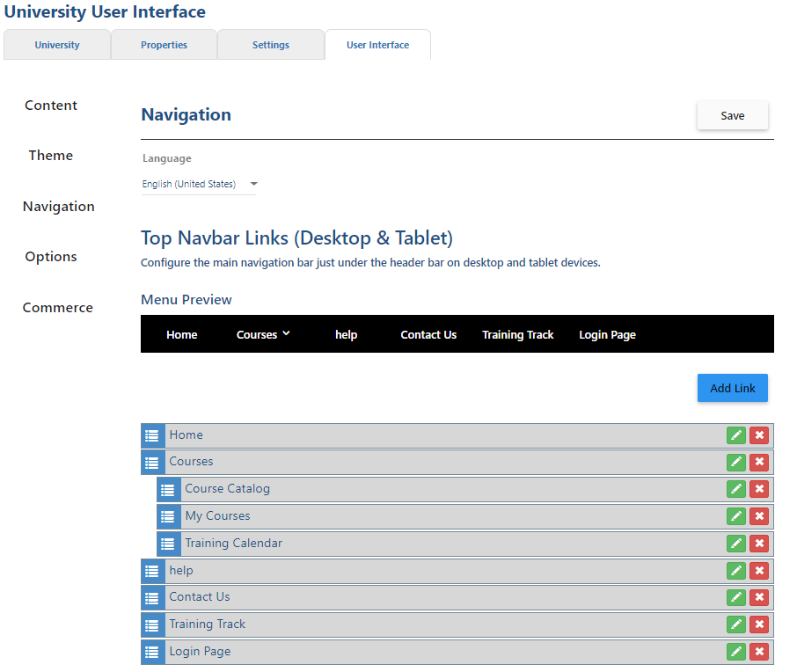Image resolution: width=797 pixels, height=672 pixels.
Task: Click Contact Us in the menu preview
Action: (x=428, y=334)
